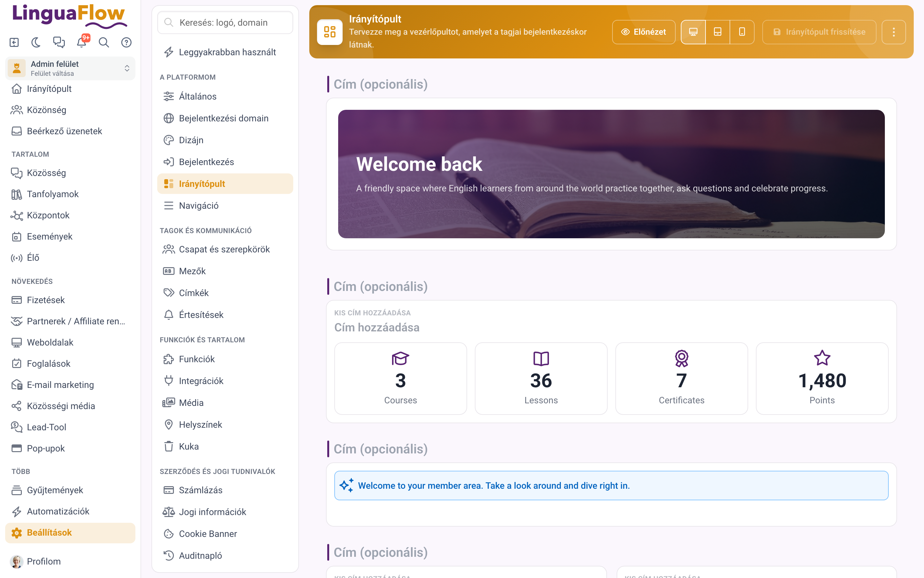Open Címkék tags settings

pos(225,293)
